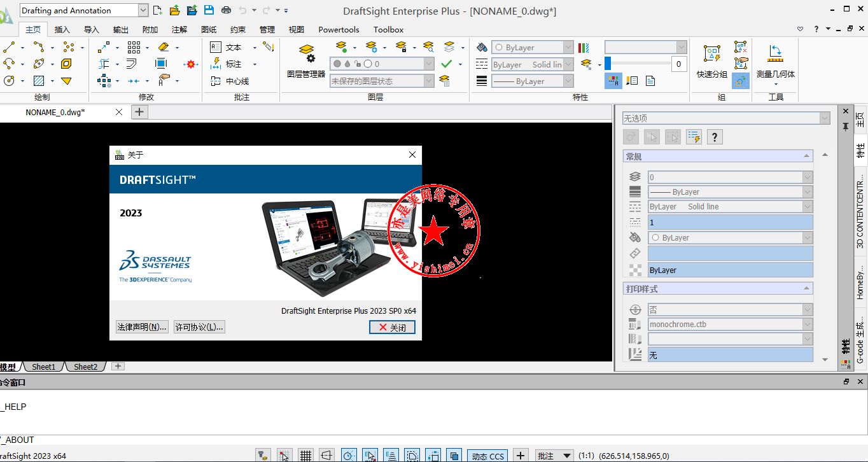Click the color palette icon in properties ribbon
This screenshot has width=868, height=462.
pyautogui.click(x=584, y=47)
